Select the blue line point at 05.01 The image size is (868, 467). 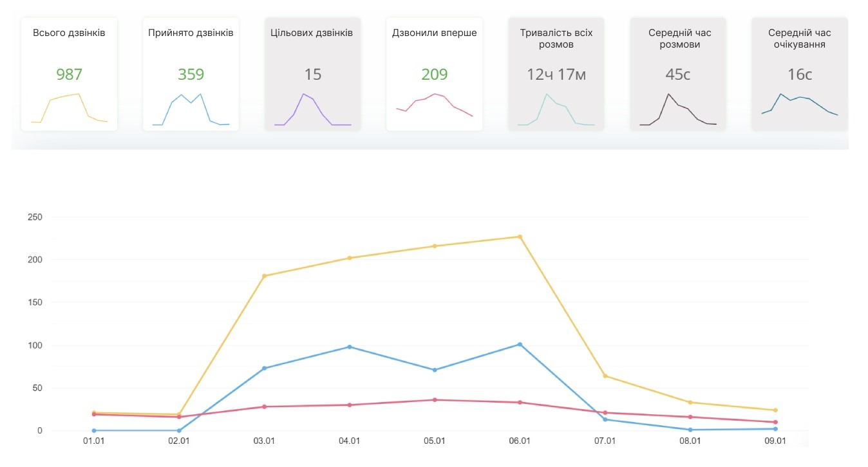coord(435,370)
